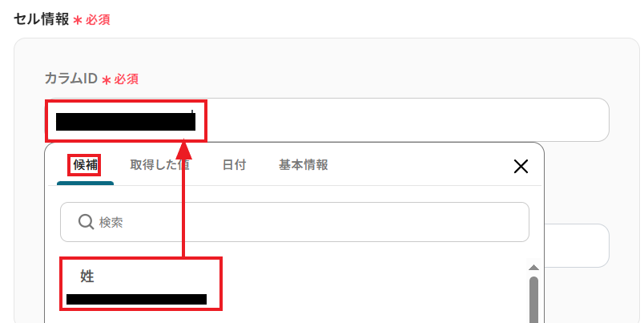
Task: Select the 日付 tab
Action: 234,165
